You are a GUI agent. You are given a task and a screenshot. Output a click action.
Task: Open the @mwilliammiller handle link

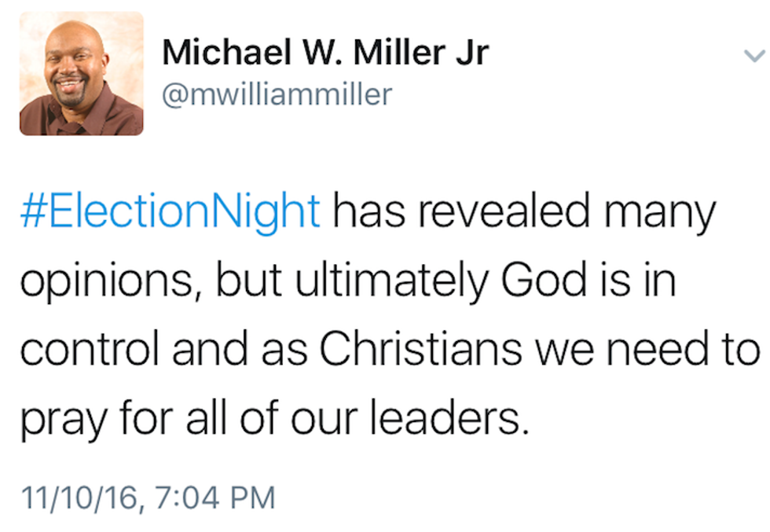(277, 94)
